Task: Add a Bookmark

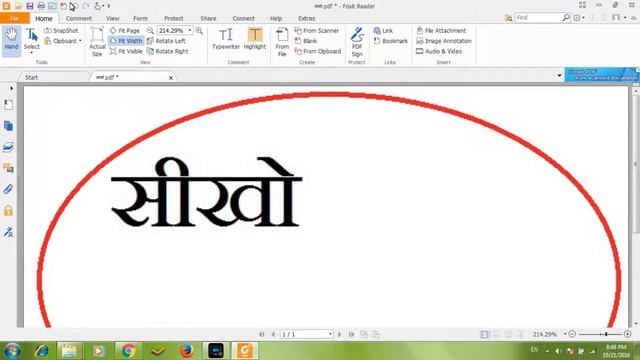Action: pos(391,41)
